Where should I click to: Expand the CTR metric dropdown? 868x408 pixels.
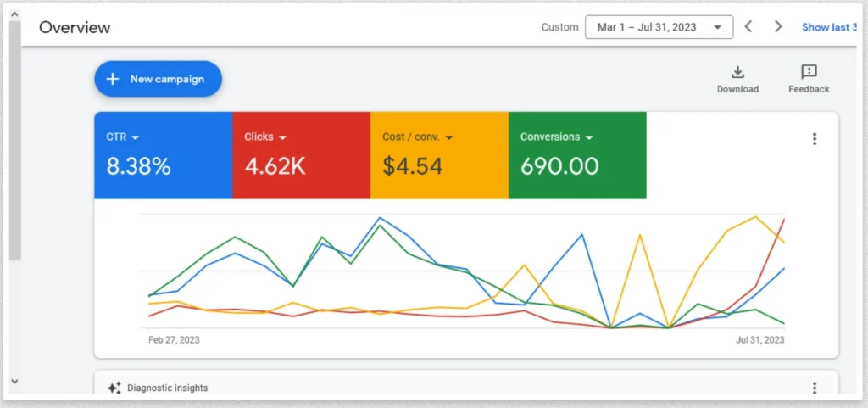click(x=135, y=137)
